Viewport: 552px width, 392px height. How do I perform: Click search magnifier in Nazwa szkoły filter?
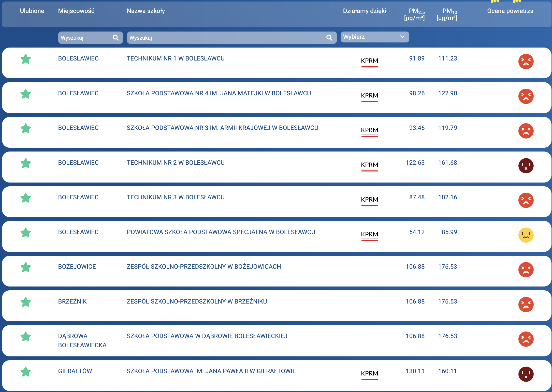(329, 38)
